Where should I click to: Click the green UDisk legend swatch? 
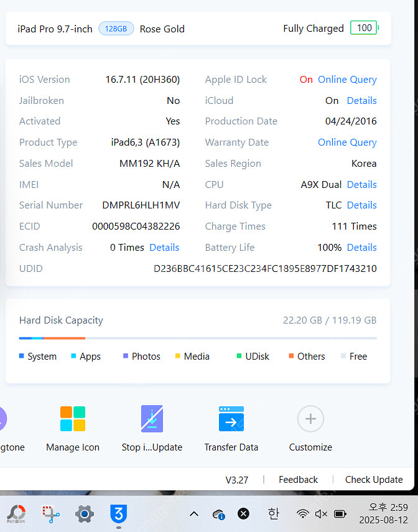[239, 356]
